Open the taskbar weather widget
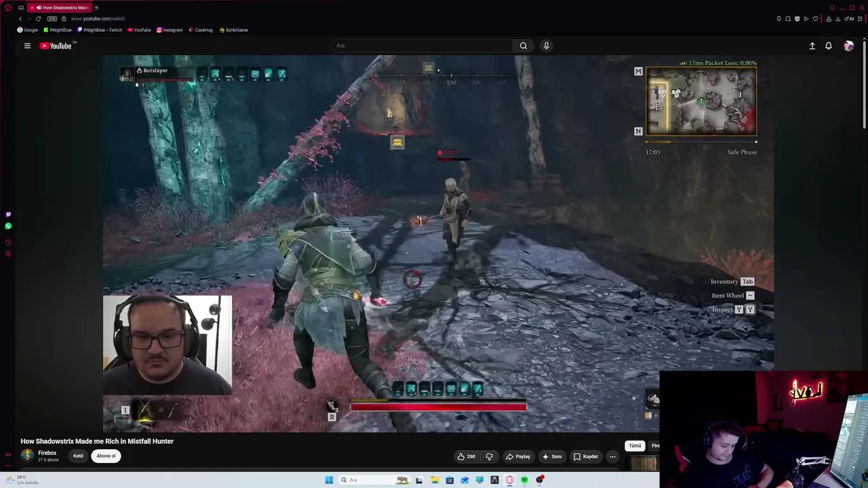Screen dimensions: 868x488 click(x=22, y=480)
